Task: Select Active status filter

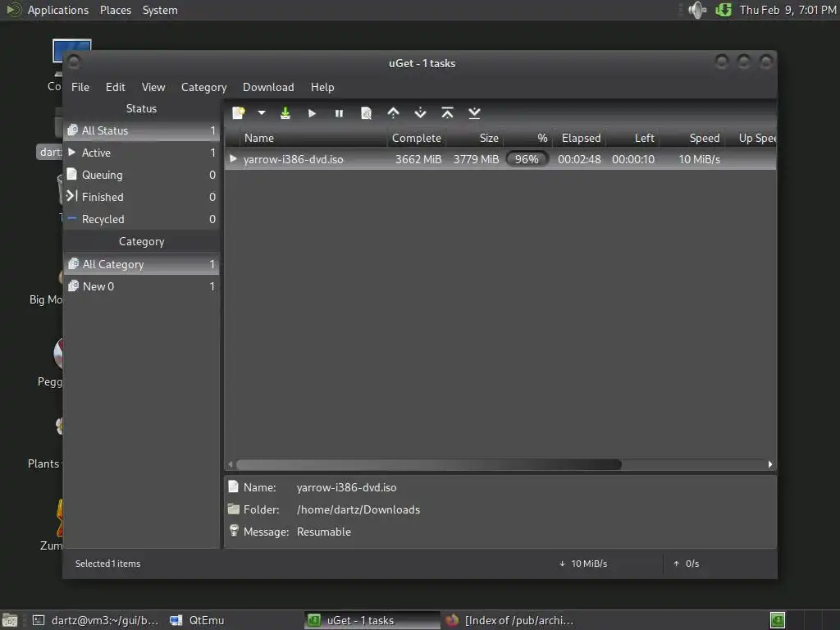Action: (141, 153)
